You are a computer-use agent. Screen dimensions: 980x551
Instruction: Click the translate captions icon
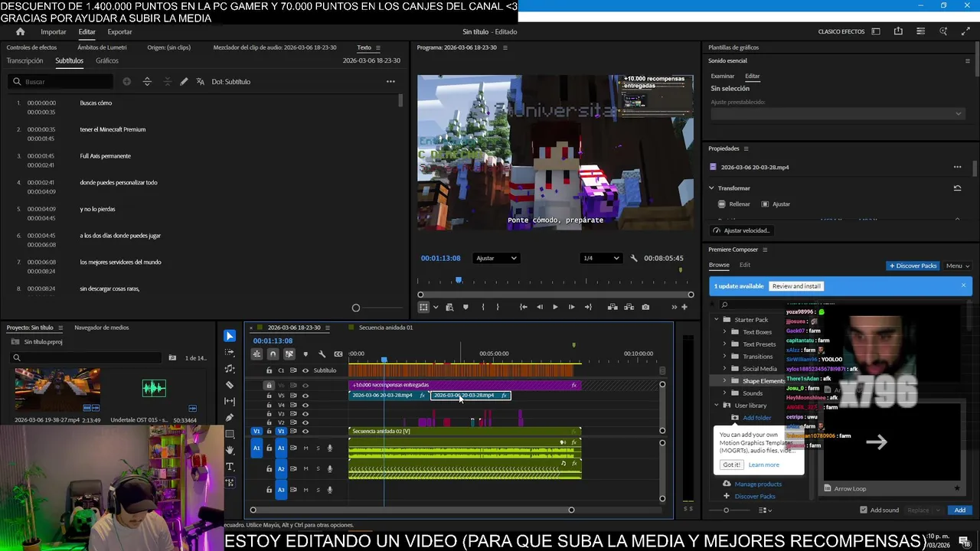[201, 81]
